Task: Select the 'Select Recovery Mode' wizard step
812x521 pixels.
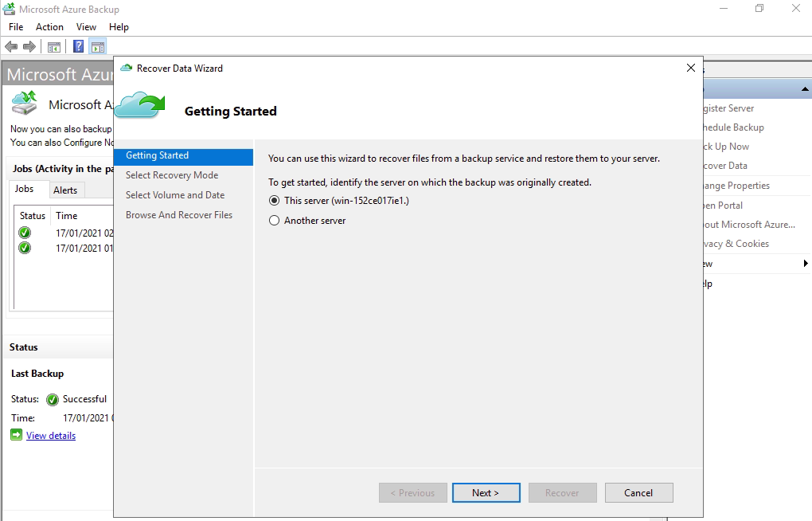Action: [x=172, y=175]
